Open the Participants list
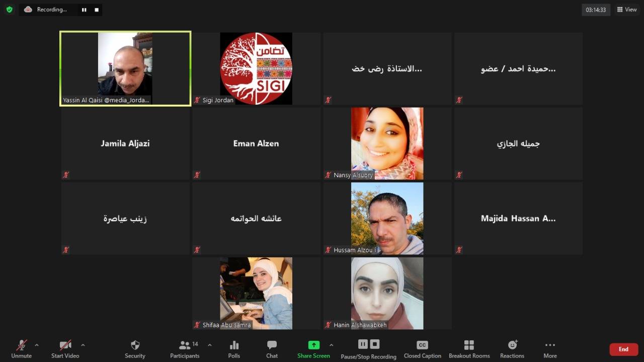This screenshot has width=644, height=362. pos(184,347)
